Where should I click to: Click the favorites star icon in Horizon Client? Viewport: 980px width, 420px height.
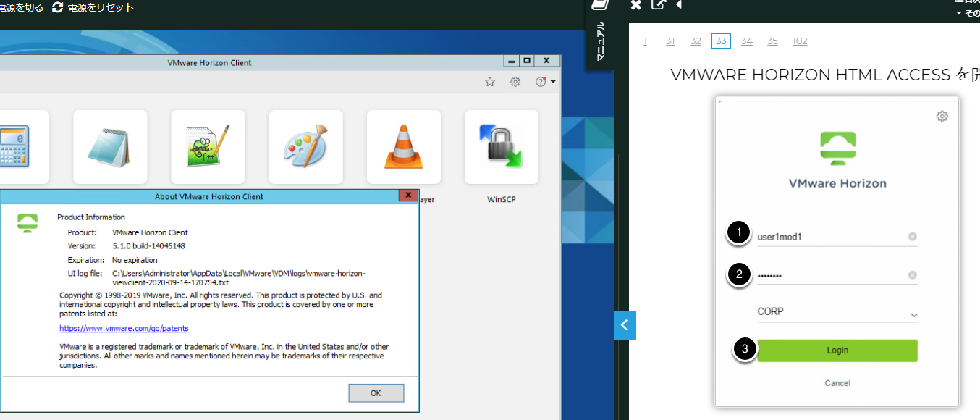tap(490, 82)
